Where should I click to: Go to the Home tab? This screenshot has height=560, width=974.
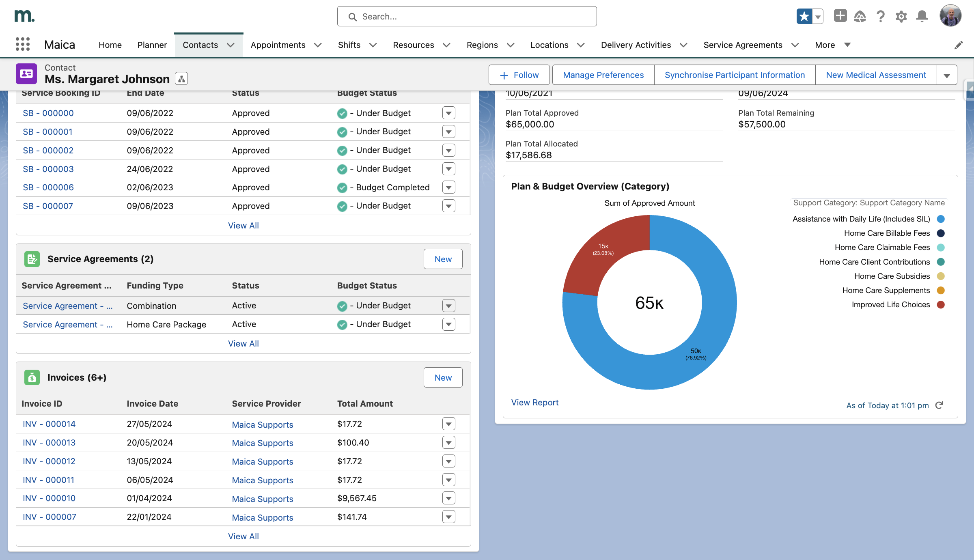click(x=110, y=45)
